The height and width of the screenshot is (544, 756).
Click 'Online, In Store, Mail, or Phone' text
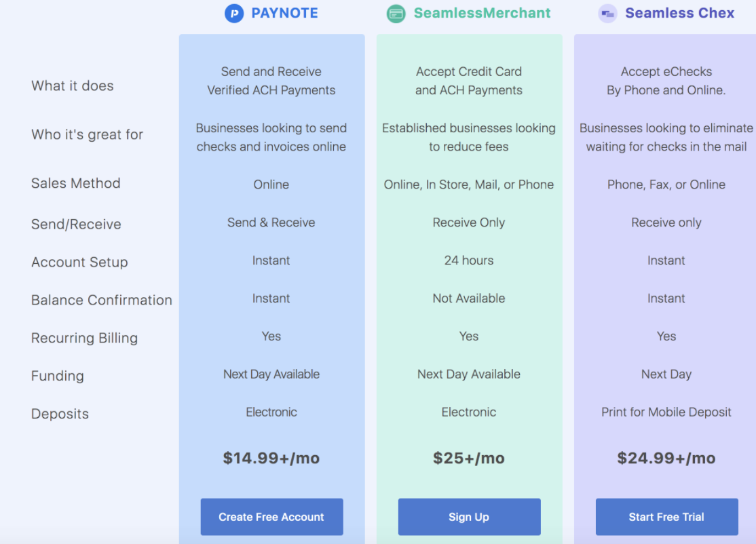click(469, 184)
